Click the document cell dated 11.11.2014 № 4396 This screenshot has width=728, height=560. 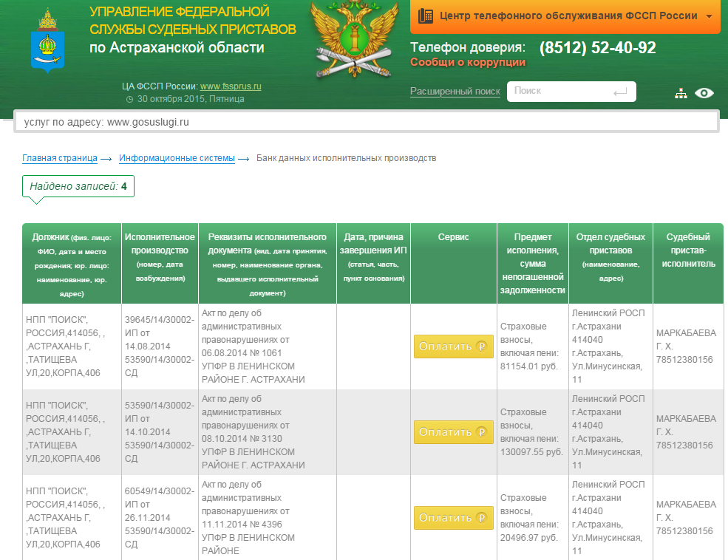(x=268, y=518)
